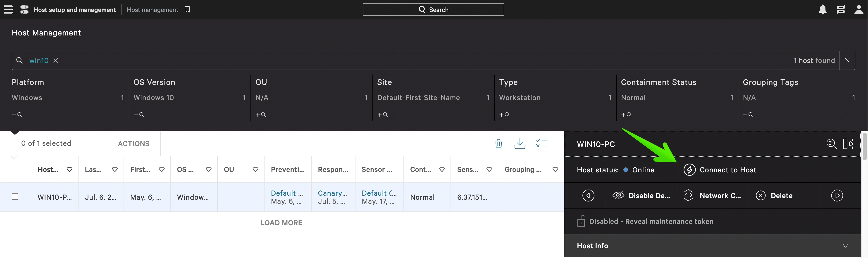Expand the Host Info section
868x258 pixels.
click(845, 246)
